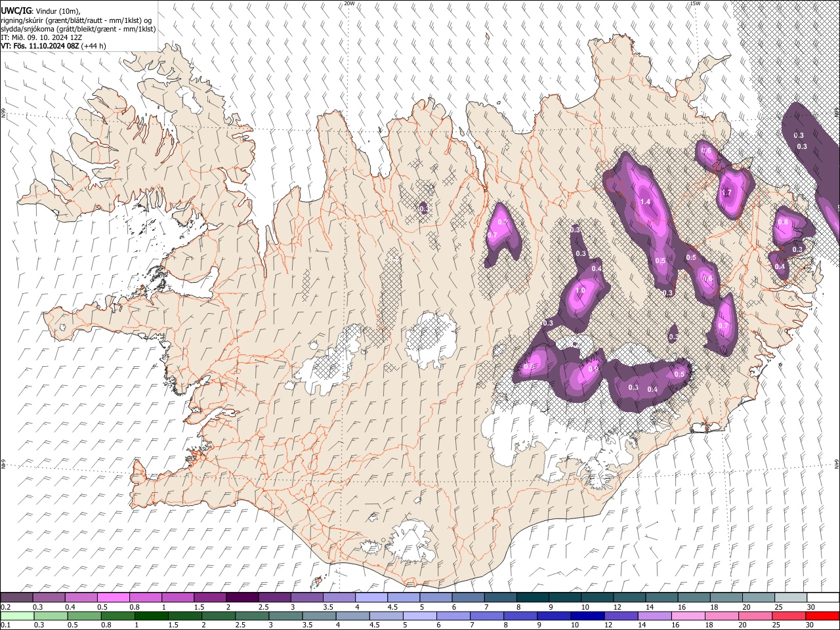Pick the upper-row swatch starting at 12
Viewport: 840px width, 630px height.
click(629, 598)
